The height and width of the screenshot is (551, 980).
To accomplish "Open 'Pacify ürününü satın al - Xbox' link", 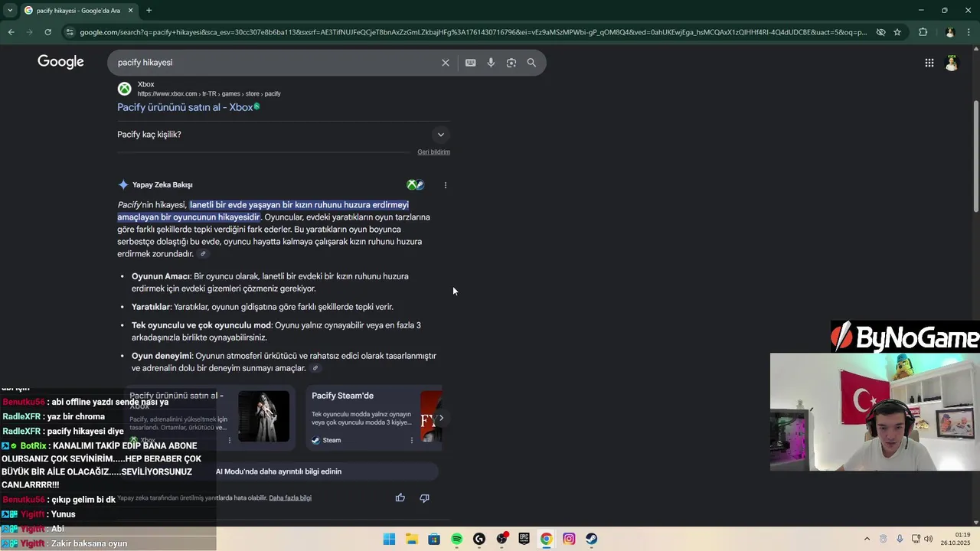I will pos(185,107).
